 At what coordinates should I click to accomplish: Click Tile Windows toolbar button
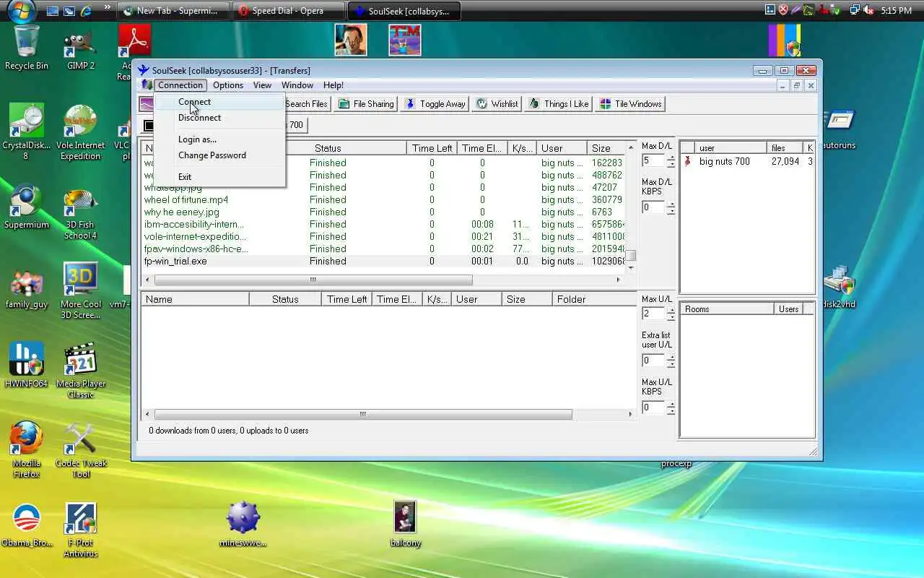630,104
